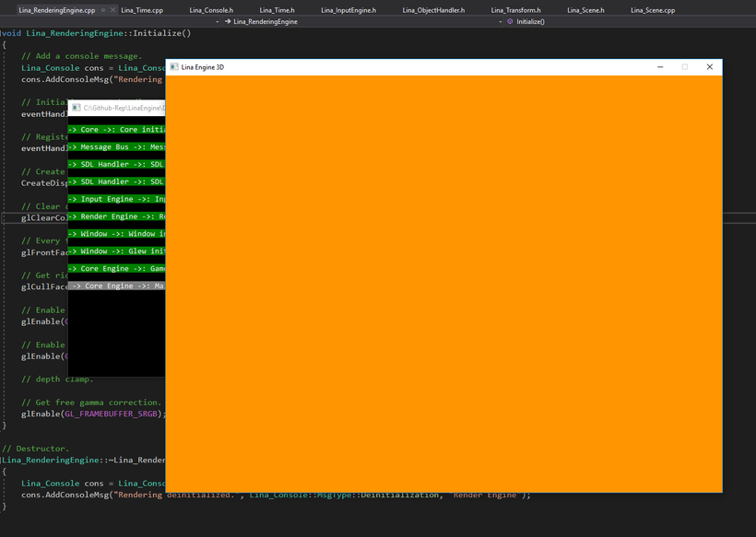Click the final cons.AddConsoleMsg deinitialized line

click(x=276, y=495)
